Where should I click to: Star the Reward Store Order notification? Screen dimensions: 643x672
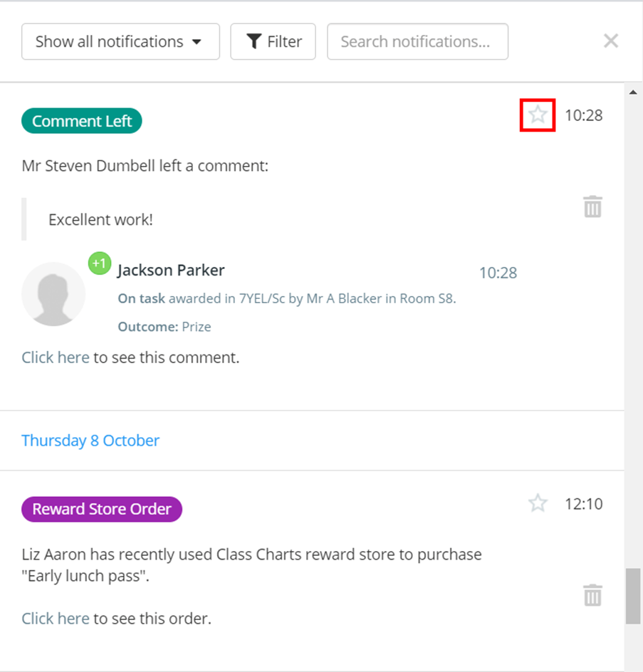[x=538, y=503]
